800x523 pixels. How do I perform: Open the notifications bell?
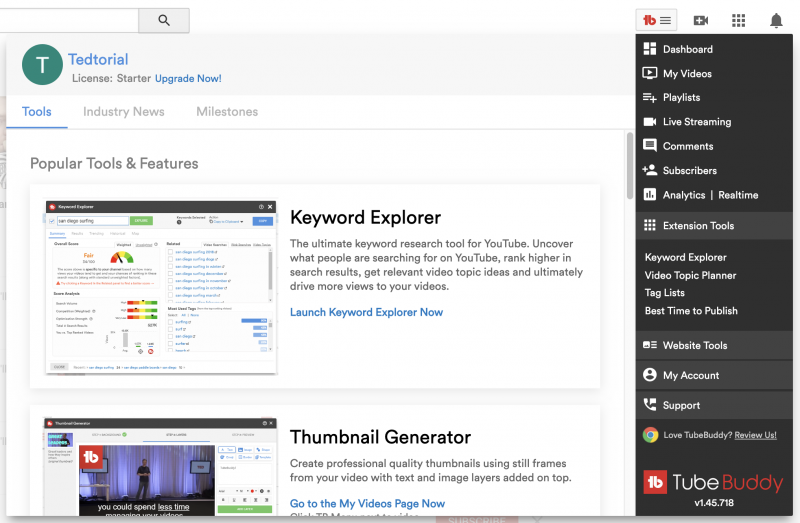776,20
